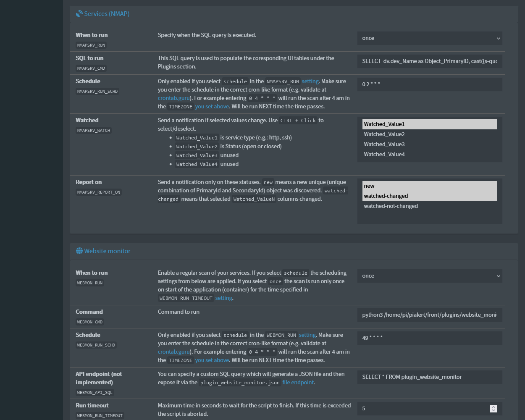Open Website monitor 'When to run' dropdown
Viewport: 525px width, 420px height.
429,276
